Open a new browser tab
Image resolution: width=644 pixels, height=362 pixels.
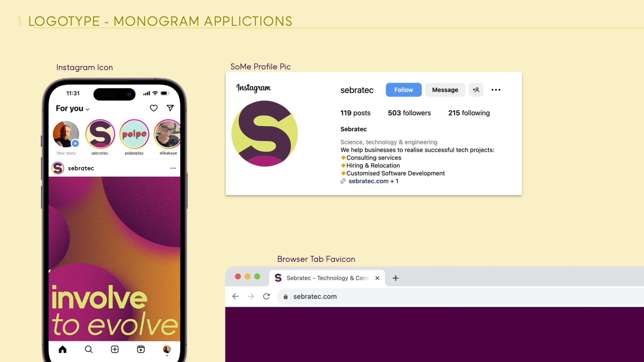point(395,278)
